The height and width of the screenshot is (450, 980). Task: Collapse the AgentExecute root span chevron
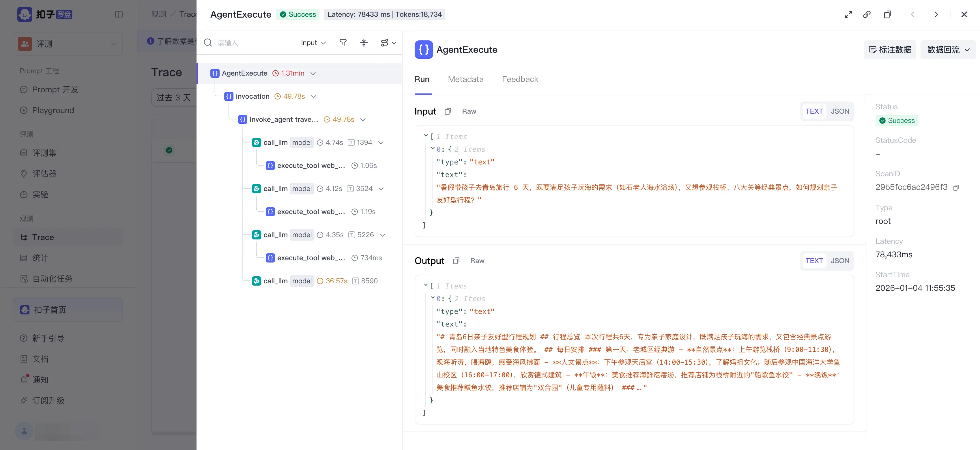[313, 74]
